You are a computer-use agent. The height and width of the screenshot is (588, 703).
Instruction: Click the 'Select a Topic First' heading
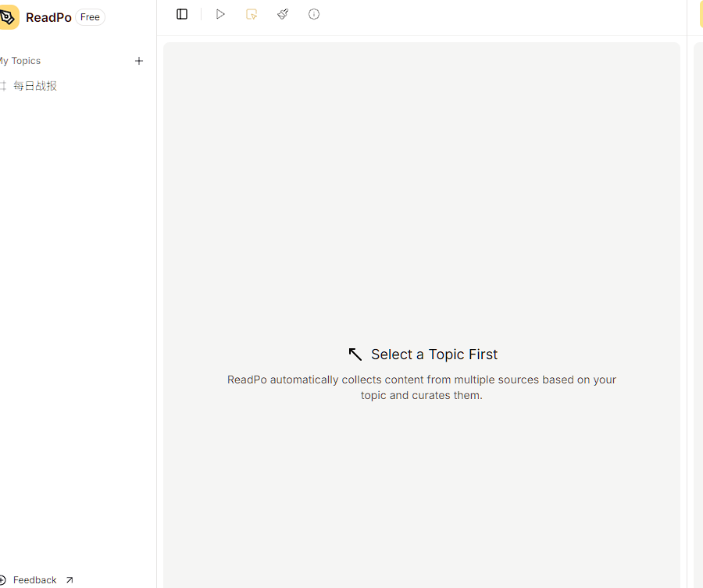click(x=434, y=355)
